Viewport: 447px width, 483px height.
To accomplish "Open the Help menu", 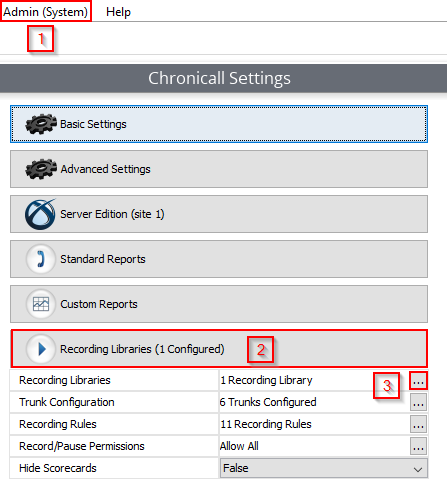I will tap(118, 12).
